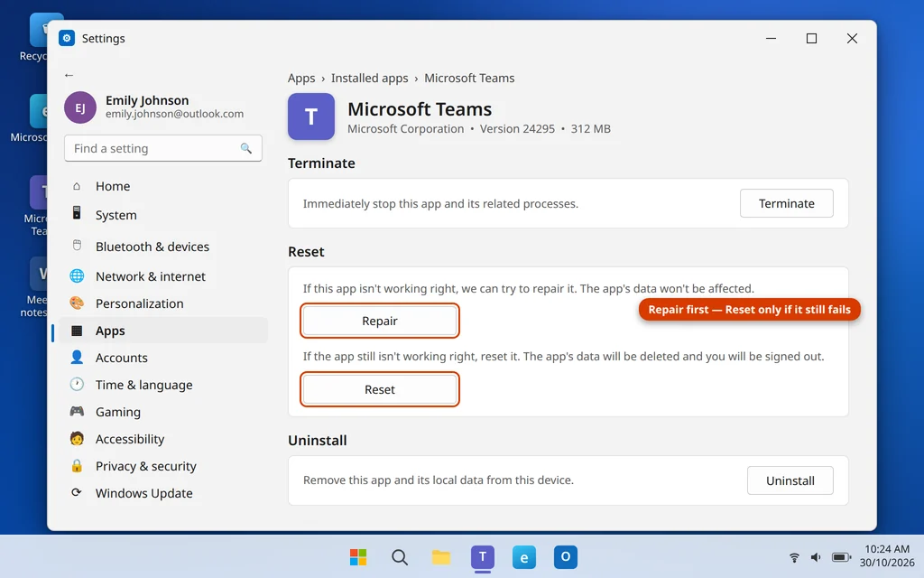The width and height of the screenshot is (924, 578).
Task: Click the Network & internet globe icon
Action: point(77,275)
